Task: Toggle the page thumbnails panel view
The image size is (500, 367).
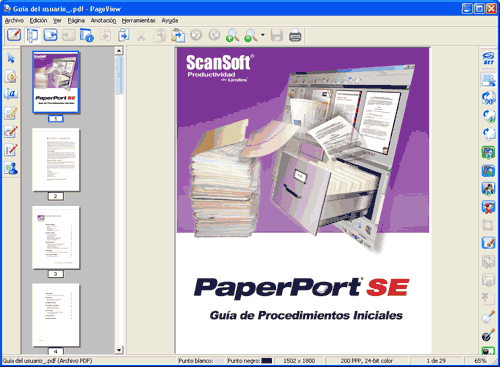Action: (32, 35)
